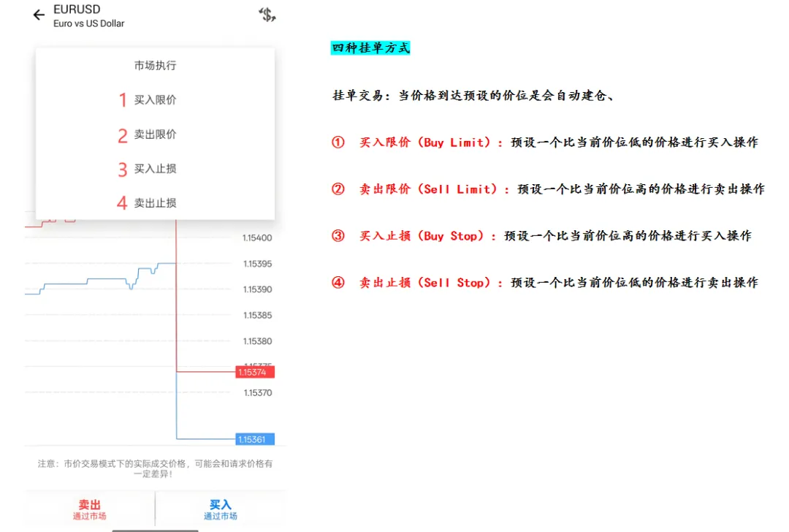Open the currency exchange icon at top
Image resolution: width=789 pixels, height=532 pixels.
pyautogui.click(x=267, y=15)
